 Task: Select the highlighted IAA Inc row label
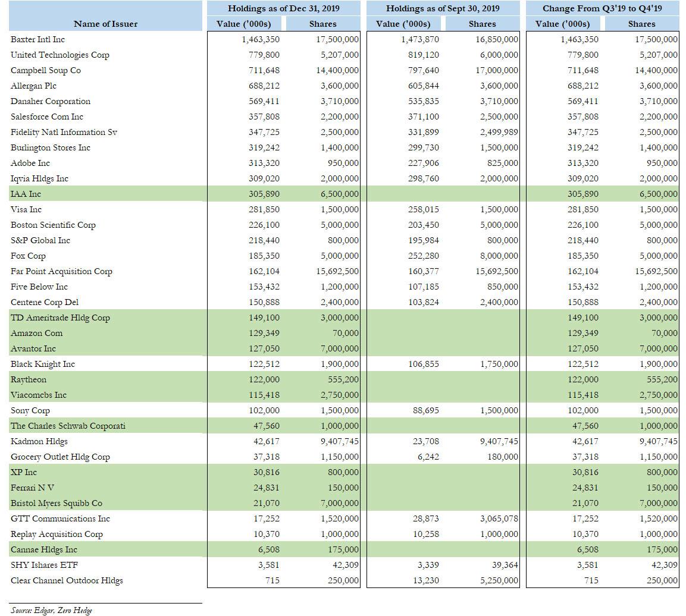click(x=26, y=194)
